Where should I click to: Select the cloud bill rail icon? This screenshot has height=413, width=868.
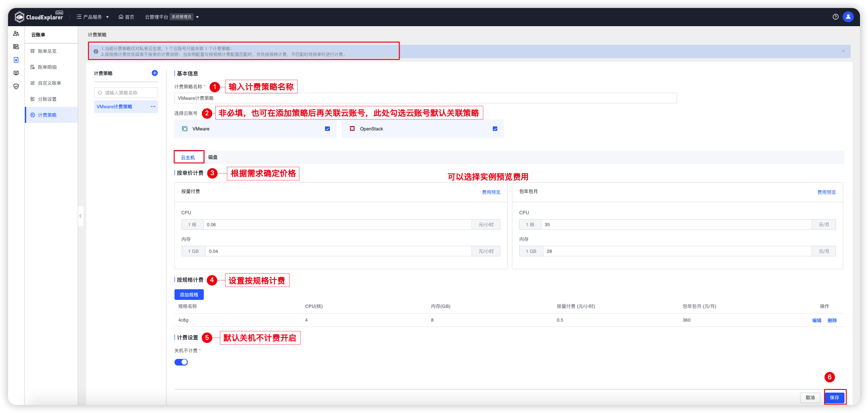click(16, 60)
